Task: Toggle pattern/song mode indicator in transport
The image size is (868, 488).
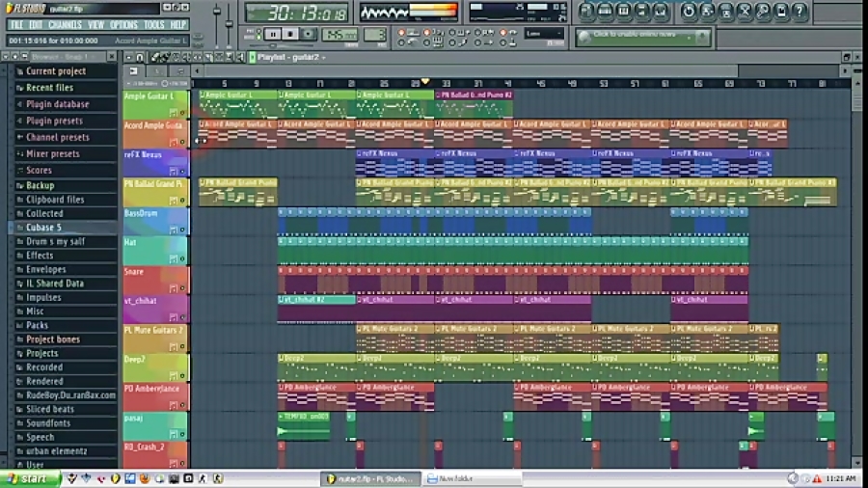Action: [x=259, y=34]
